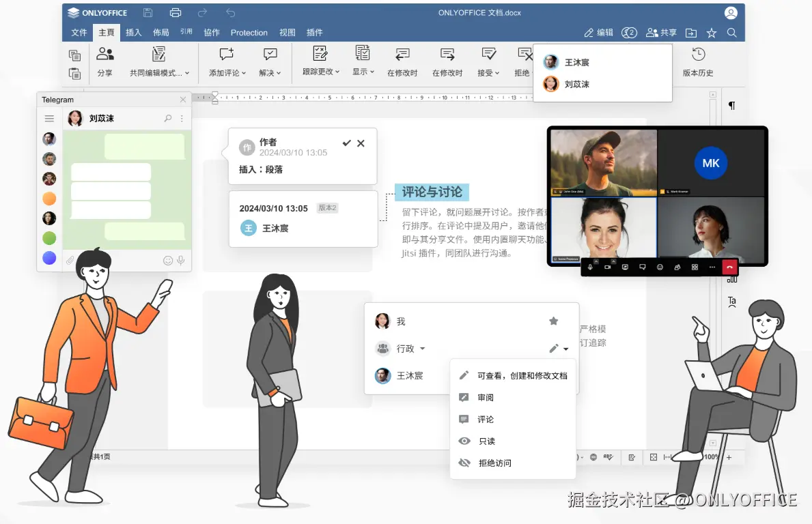Viewport: 812px width, 524px height.
Task: Switch to 布局 tab
Action: (161, 33)
